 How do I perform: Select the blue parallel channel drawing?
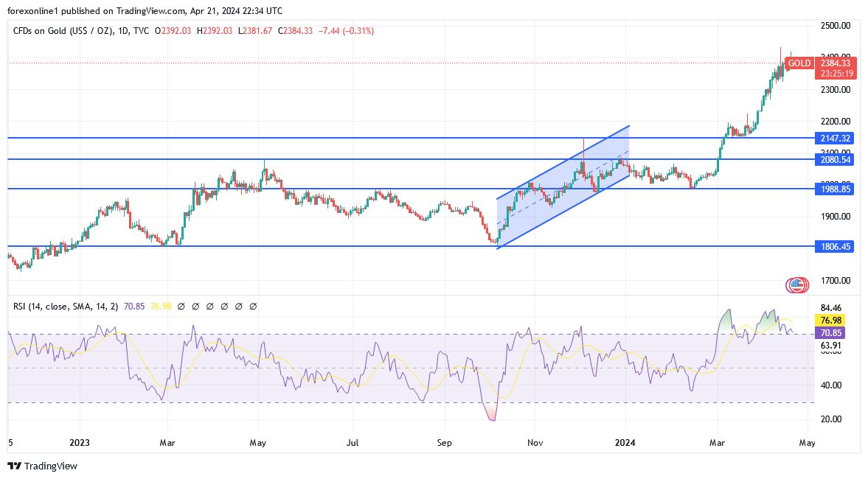coord(563,188)
